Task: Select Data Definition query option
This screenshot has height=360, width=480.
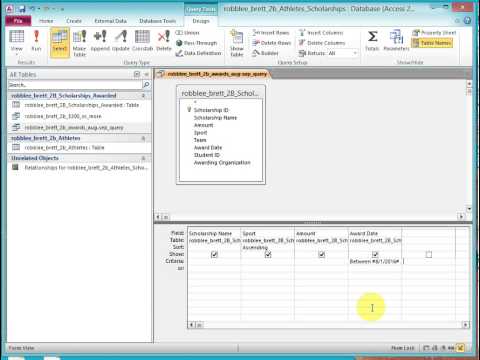Action: [198, 53]
